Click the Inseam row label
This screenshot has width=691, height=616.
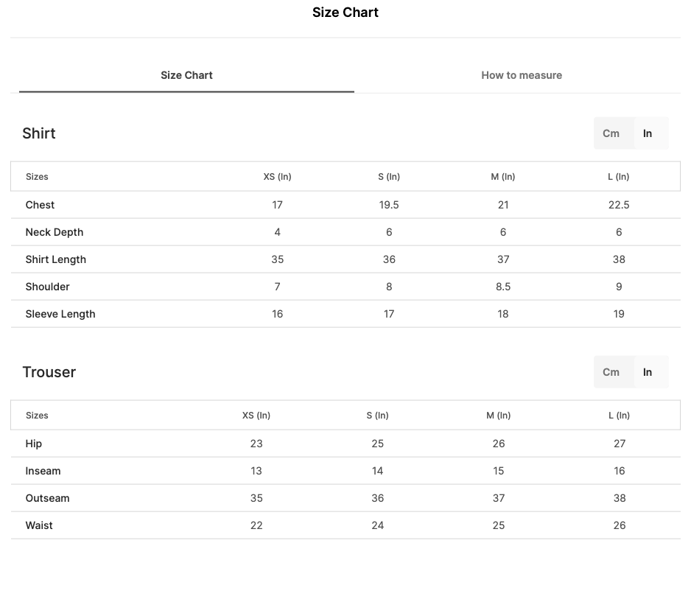coord(43,471)
